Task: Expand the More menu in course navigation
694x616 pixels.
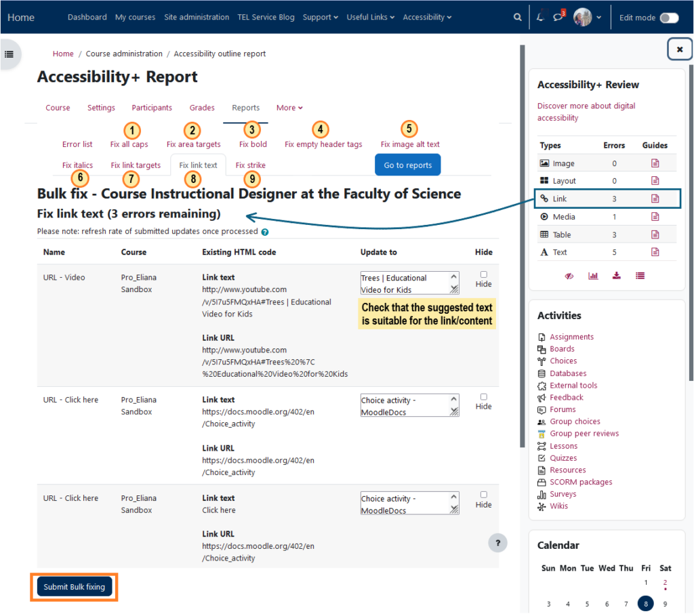Action: coord(289,108)
